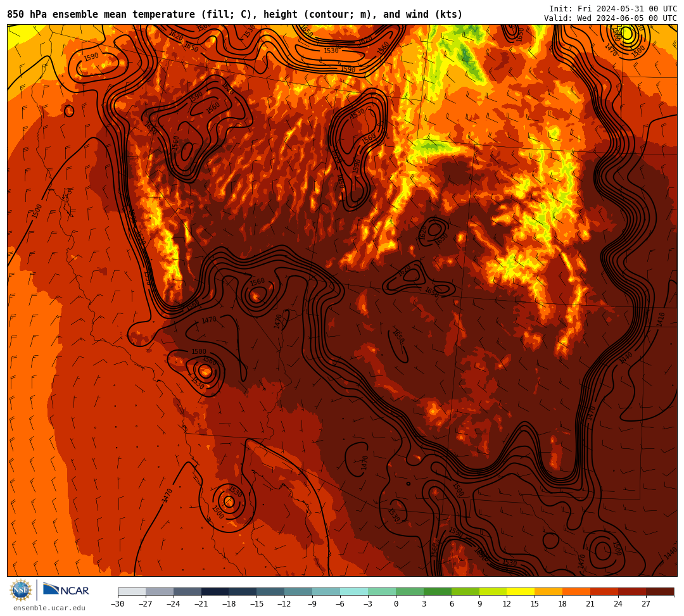Click the colorbar label 6
The width and height of the screenshot is (684, 616).
point(452,604)
